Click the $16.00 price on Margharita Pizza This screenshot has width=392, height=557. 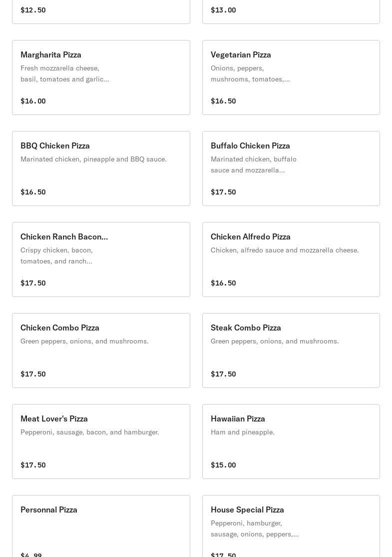coord(33,101)
